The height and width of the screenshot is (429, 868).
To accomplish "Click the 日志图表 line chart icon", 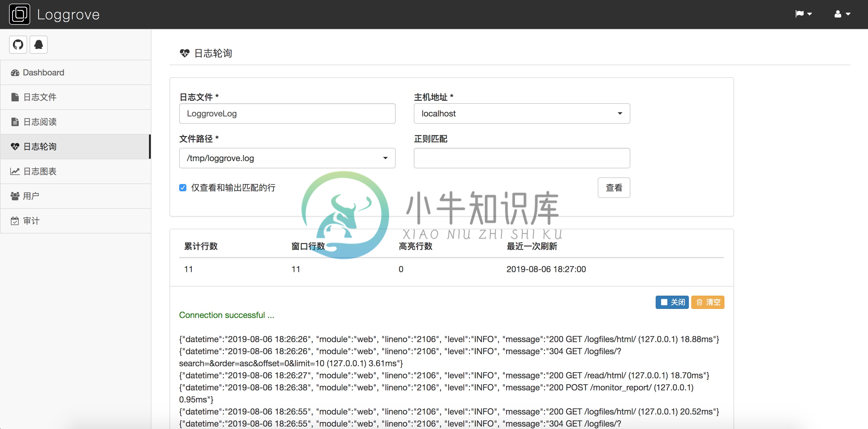I will pos(15,171).
